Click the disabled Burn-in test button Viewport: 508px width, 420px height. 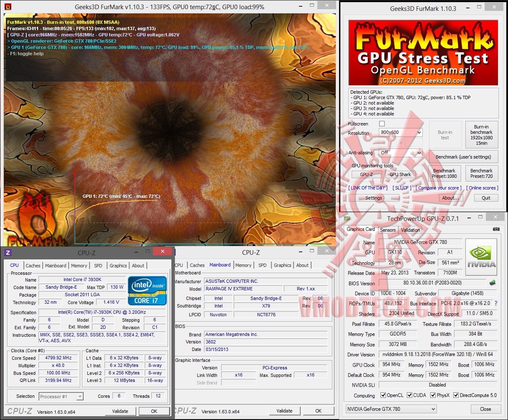[445, 135]
